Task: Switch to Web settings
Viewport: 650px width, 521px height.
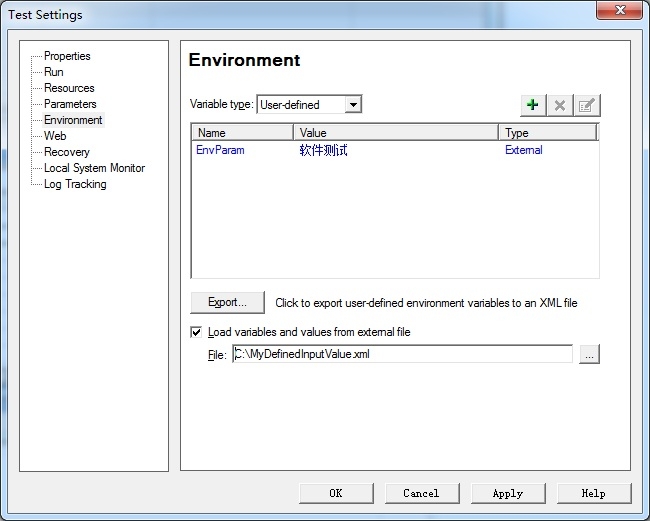Action: click(x=55, y=136)
